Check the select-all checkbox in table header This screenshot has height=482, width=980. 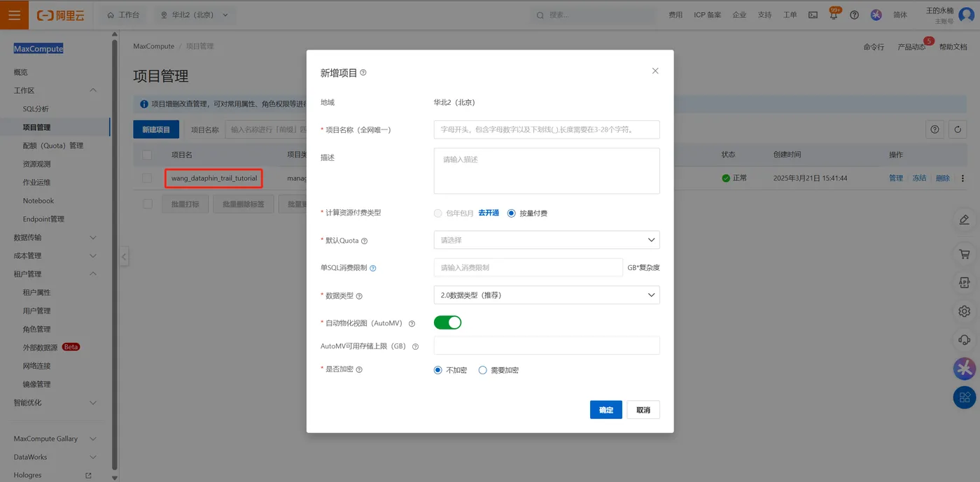pyautogui.click(x=147, y=155)
